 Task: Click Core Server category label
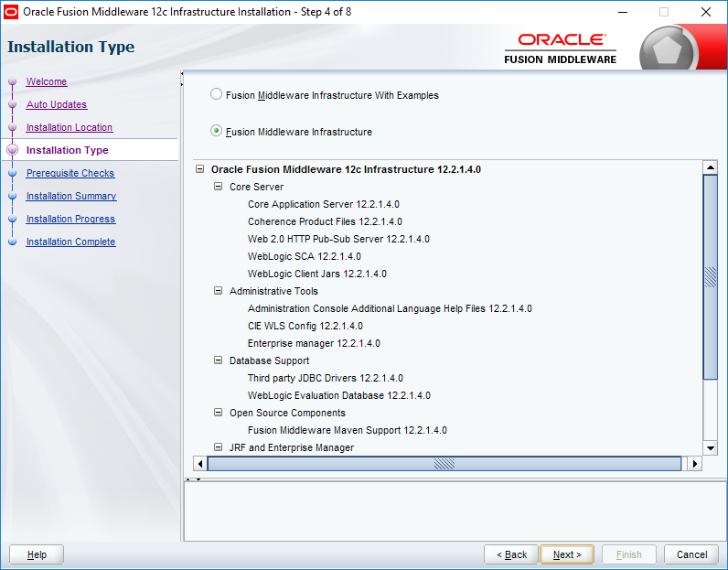click(256, 187)
